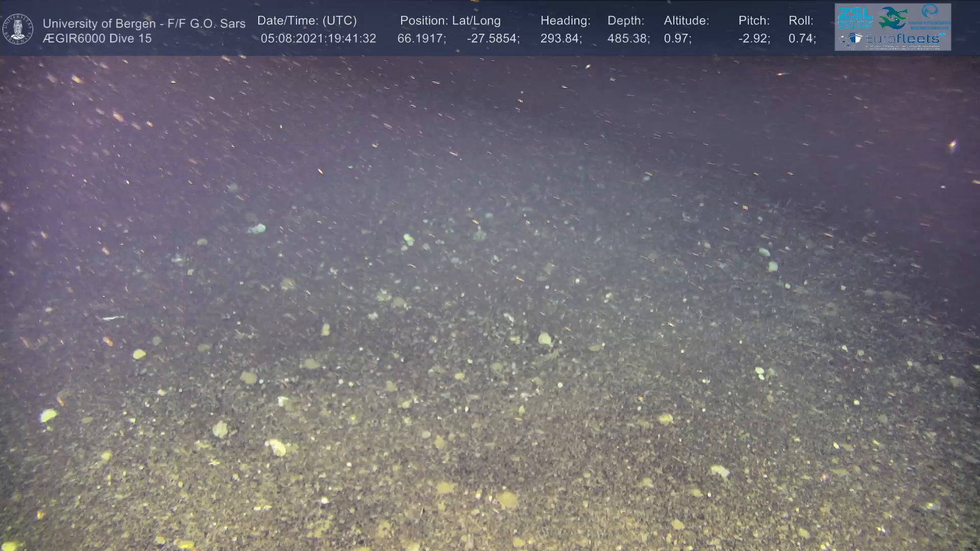This screenshot has height=551, width=980.
Task: Click the 'University of Bergen - F/F G.O. Sars' title
Action: point(144,23)
